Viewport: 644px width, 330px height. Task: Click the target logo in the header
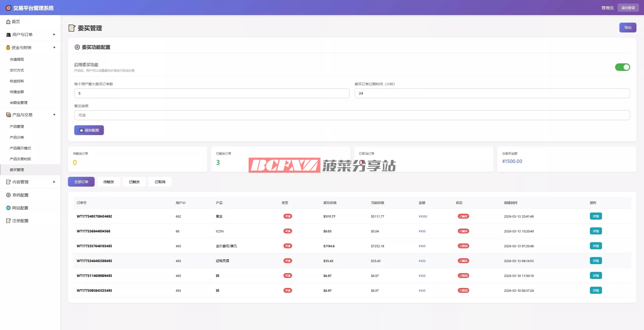8,8
